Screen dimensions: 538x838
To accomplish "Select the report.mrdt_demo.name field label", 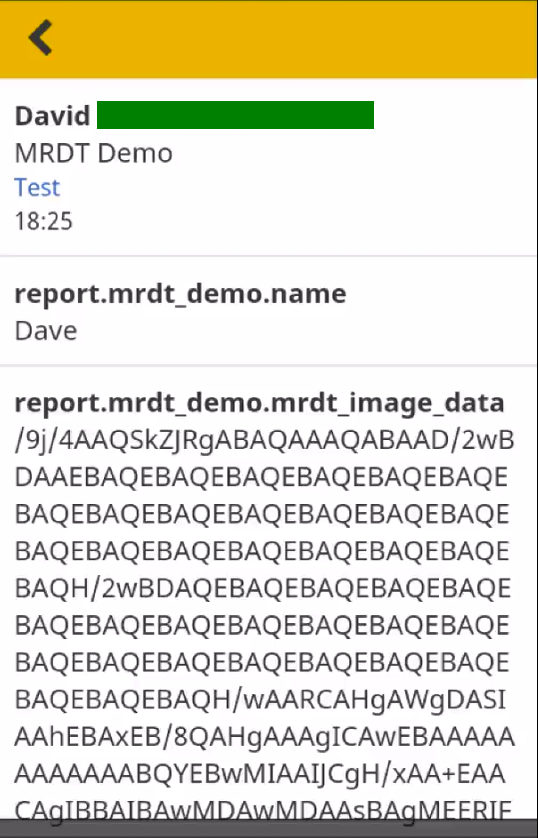I will (x=180, y=293).
